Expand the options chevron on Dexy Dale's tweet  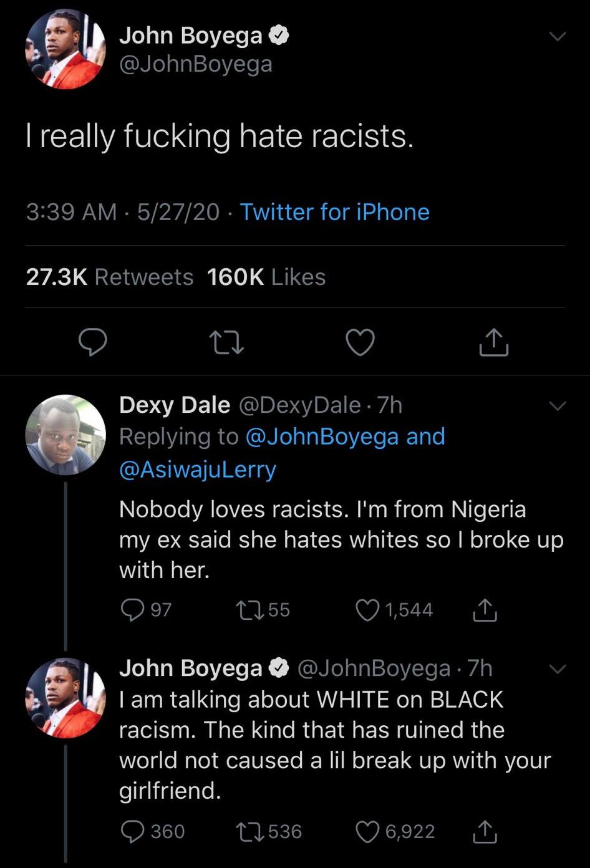557,407
